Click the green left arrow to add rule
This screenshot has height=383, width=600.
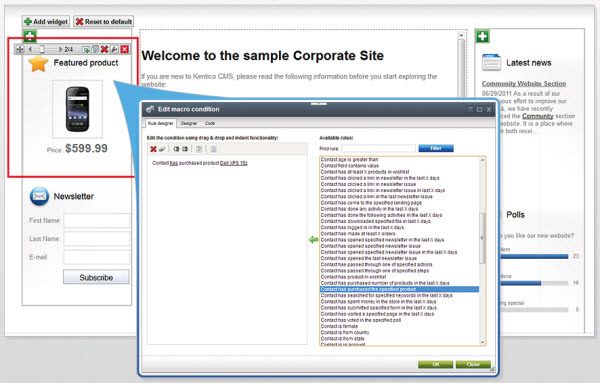click(x=313, y=240)
